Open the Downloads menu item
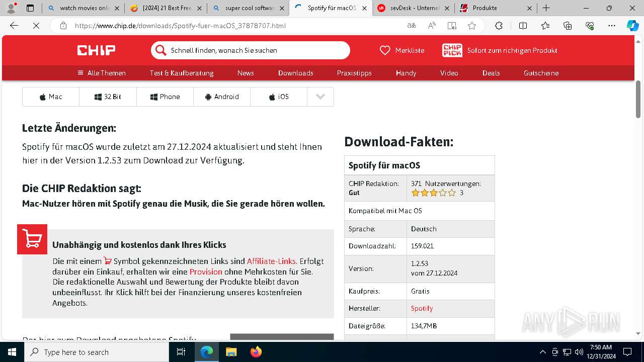 pyautogui.click(x=296, y=73)
